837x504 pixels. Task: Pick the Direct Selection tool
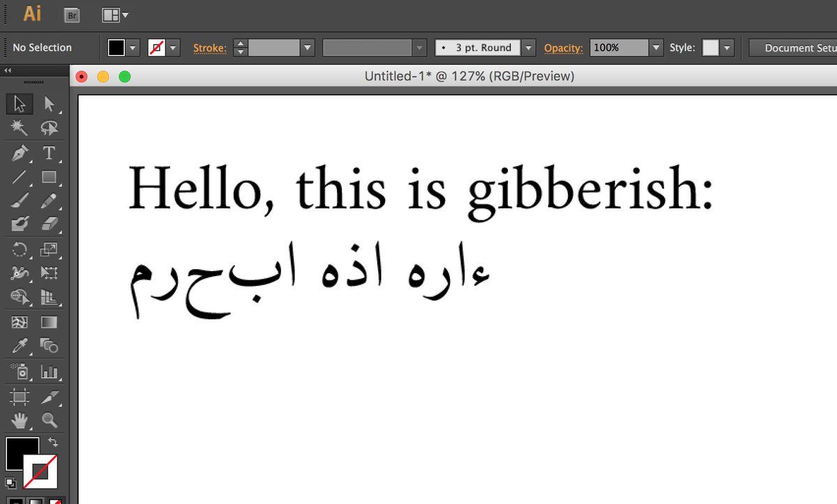49,104
